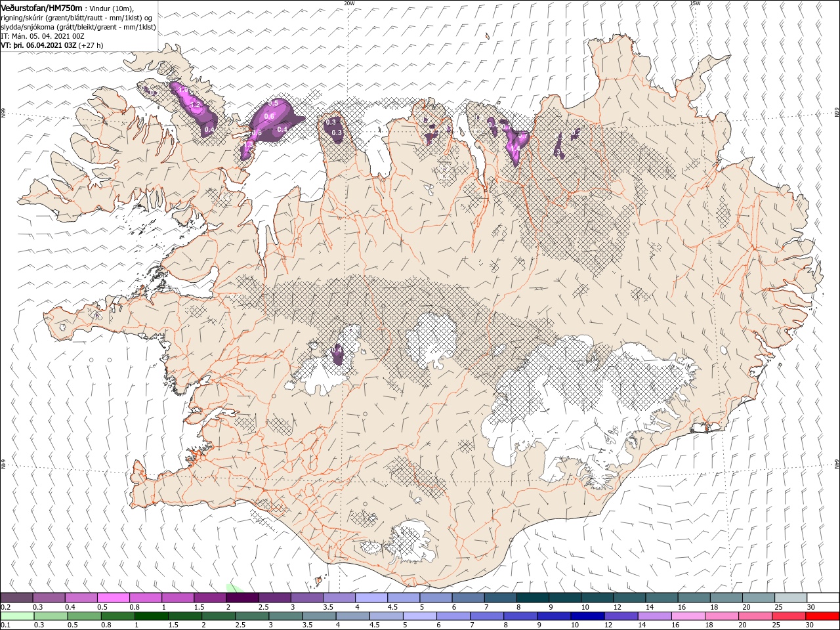This screenshot has height=630, width=840.
Task: Pick the grey-teal 3–3.5 swatch, lower legend row
Action: (x=285, y=616)
